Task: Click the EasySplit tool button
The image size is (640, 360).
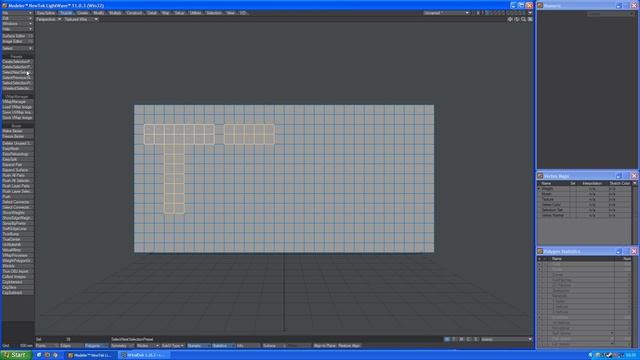Action: [x=17, y=159]
